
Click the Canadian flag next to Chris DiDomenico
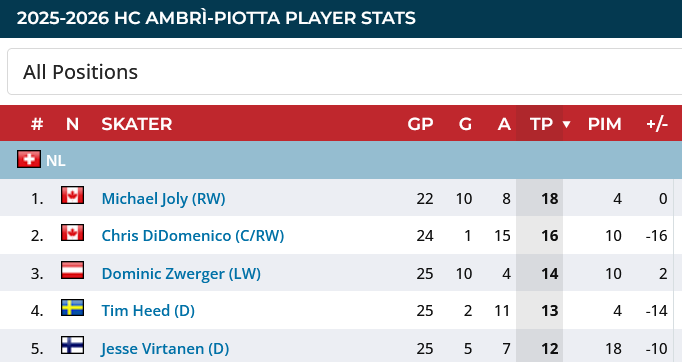[x=73, y=233]
